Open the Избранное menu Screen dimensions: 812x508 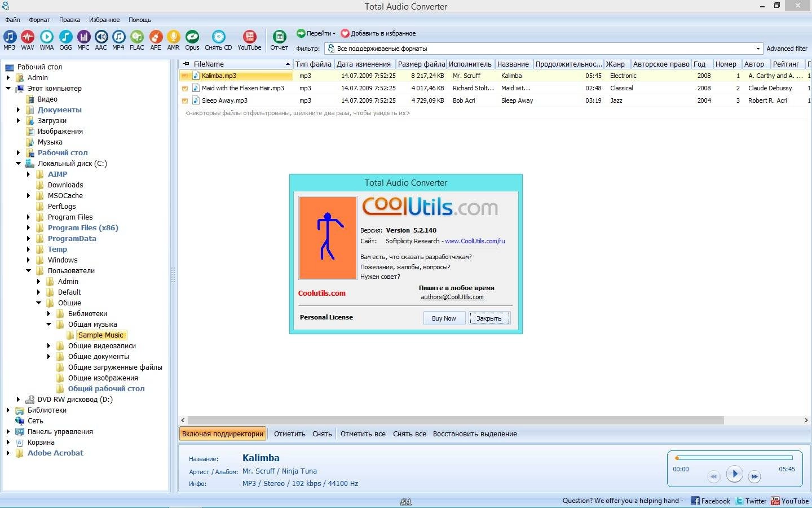click(104, 20)
